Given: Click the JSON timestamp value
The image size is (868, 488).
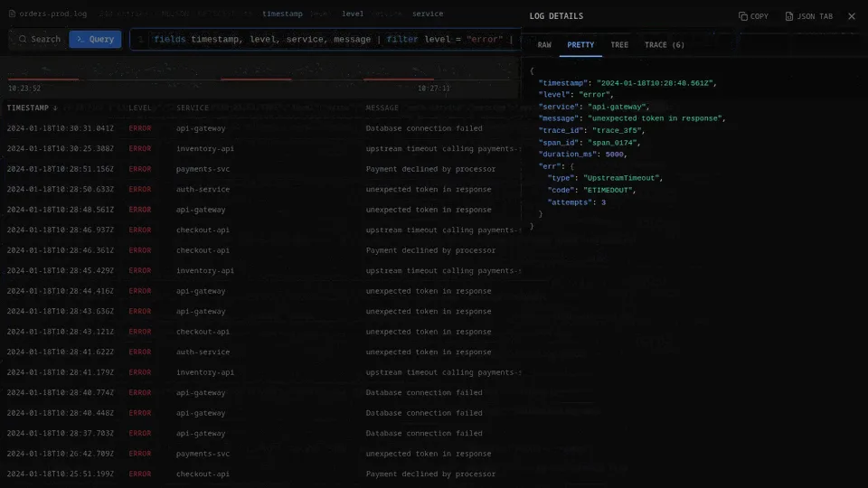Looking at the screenshot, I should [655, 83].
